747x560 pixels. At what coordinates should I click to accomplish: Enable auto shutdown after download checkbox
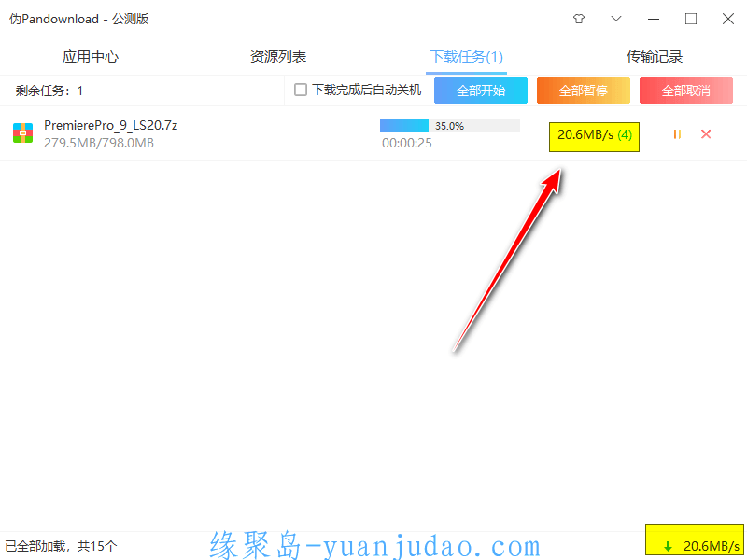(301, 90)
